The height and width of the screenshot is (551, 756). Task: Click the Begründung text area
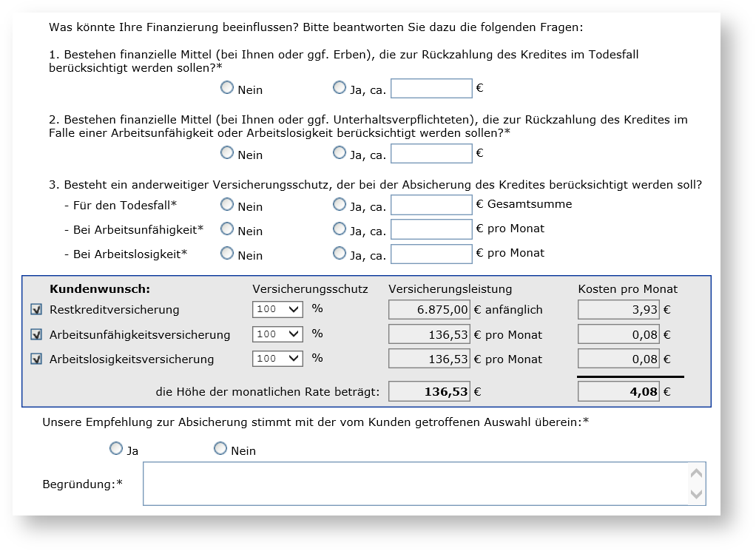pyautogui.click(x=414, y=484)
